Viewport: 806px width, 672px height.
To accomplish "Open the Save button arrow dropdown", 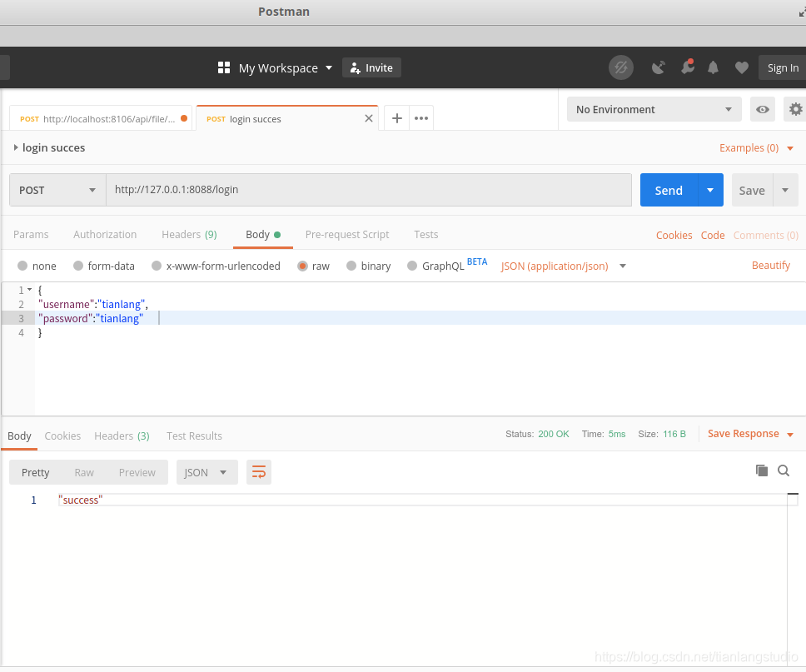I will [x=785, y=190].
